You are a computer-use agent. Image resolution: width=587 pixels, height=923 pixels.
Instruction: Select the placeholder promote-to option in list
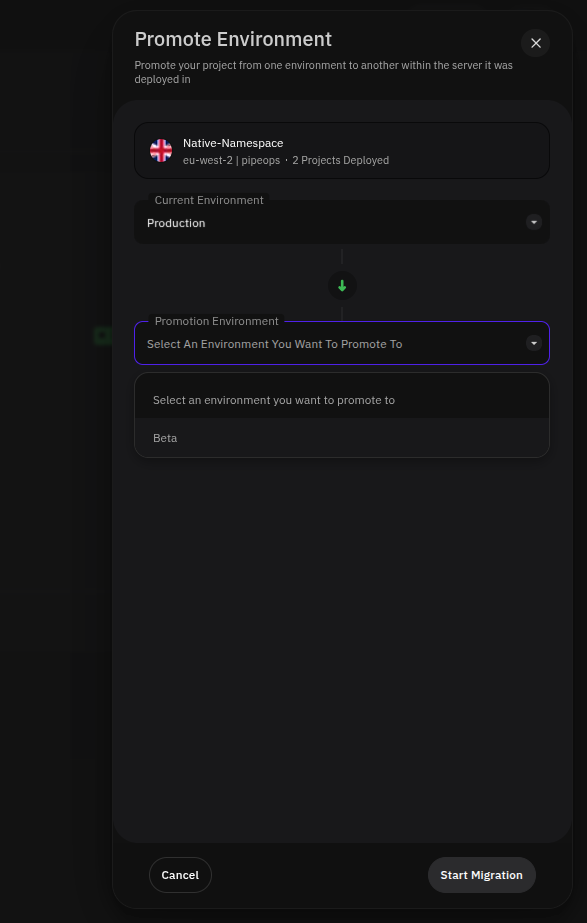point(342,400)
